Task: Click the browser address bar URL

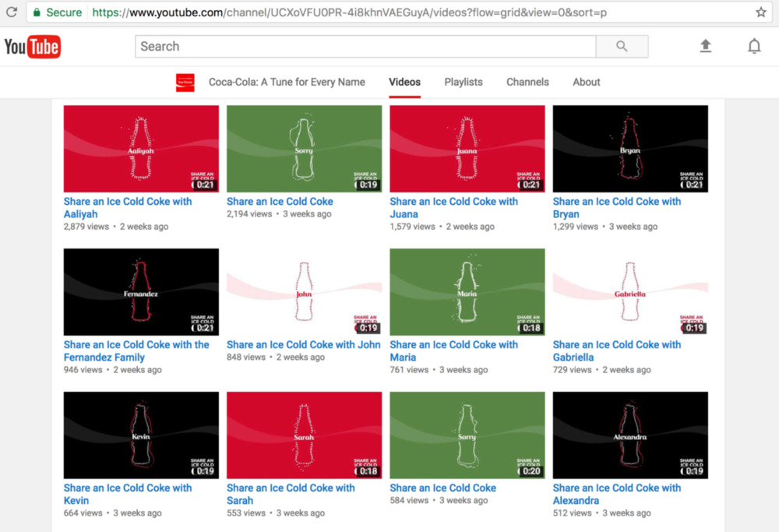Action: tap(349, 12)
